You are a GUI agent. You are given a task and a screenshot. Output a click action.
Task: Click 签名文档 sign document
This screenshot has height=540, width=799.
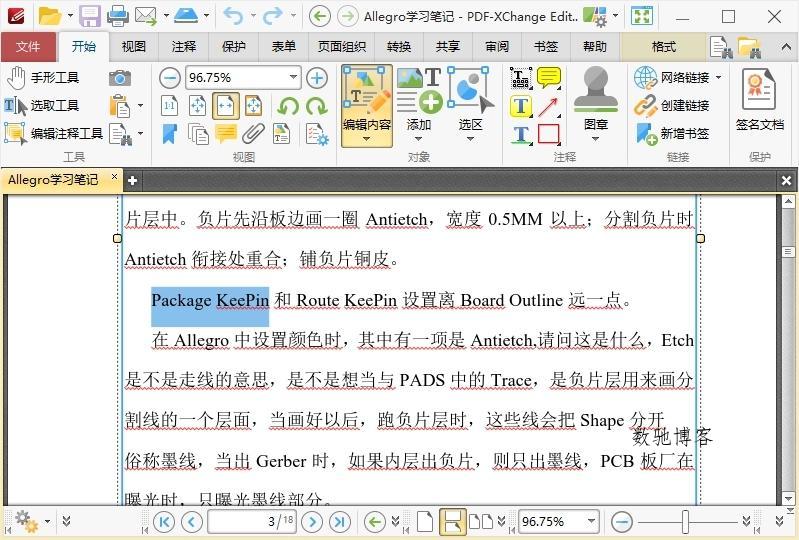(759, 100)
